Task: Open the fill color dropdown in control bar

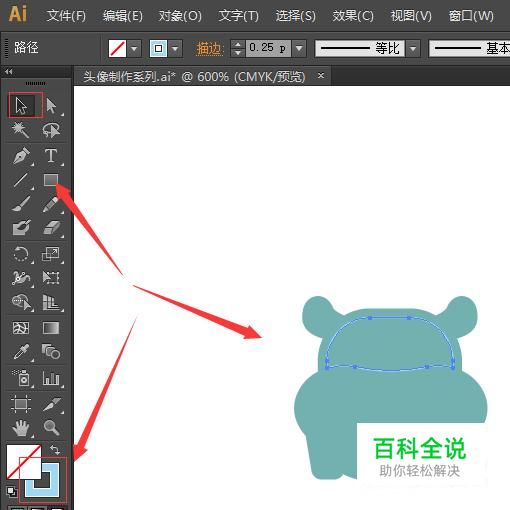Action: (134, 49)
